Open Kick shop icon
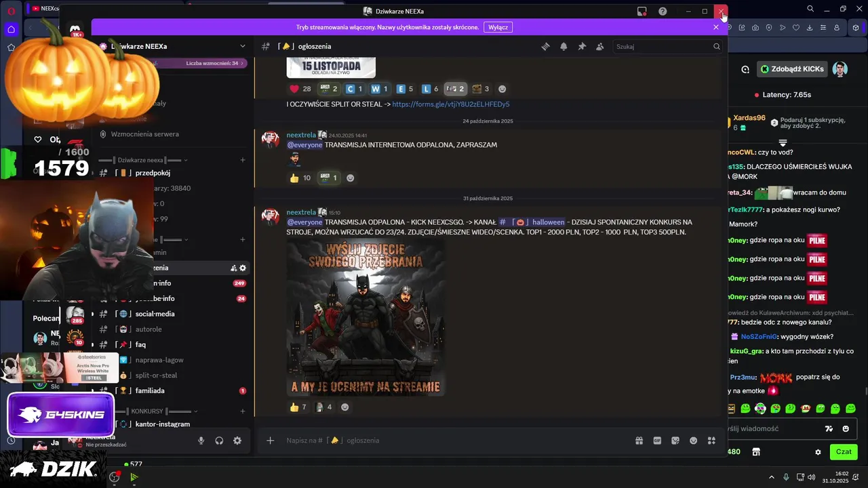The width and height of the screenshot is (868, 488). (x=756, y=452)
